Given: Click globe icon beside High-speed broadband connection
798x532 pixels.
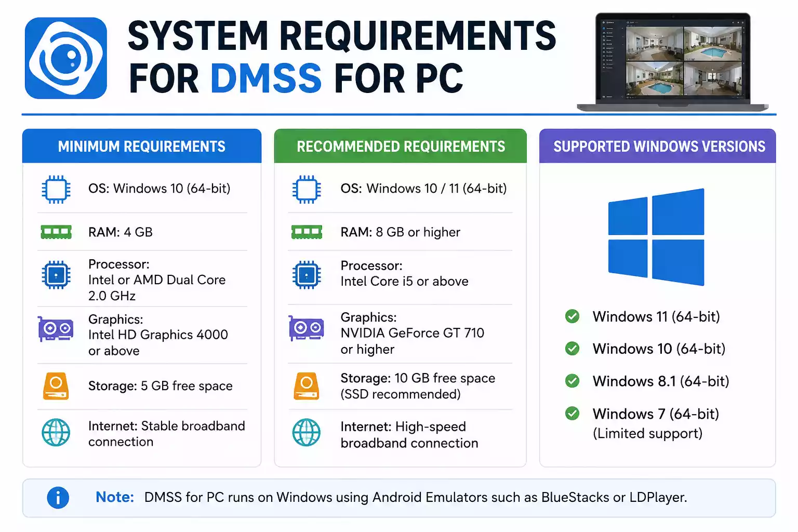Looking at the screenshot, I should 307,432.
